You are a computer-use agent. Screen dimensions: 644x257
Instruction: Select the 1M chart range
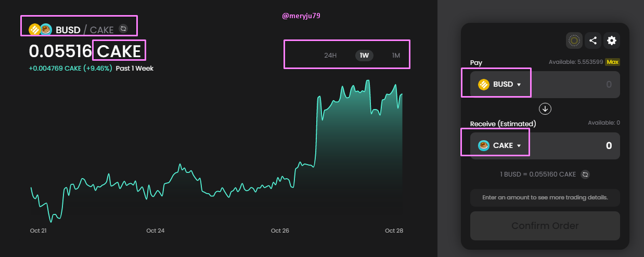[x=396, y=55]
